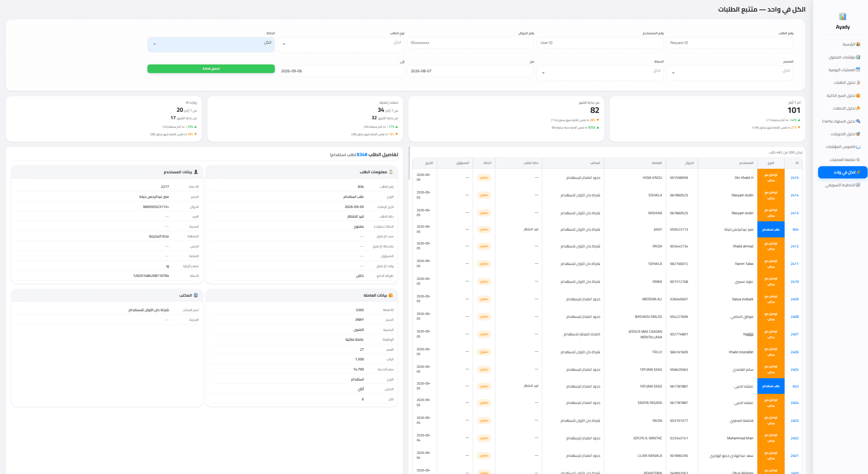
Task: Click the Request ID input field
Action: pos(730,43)
